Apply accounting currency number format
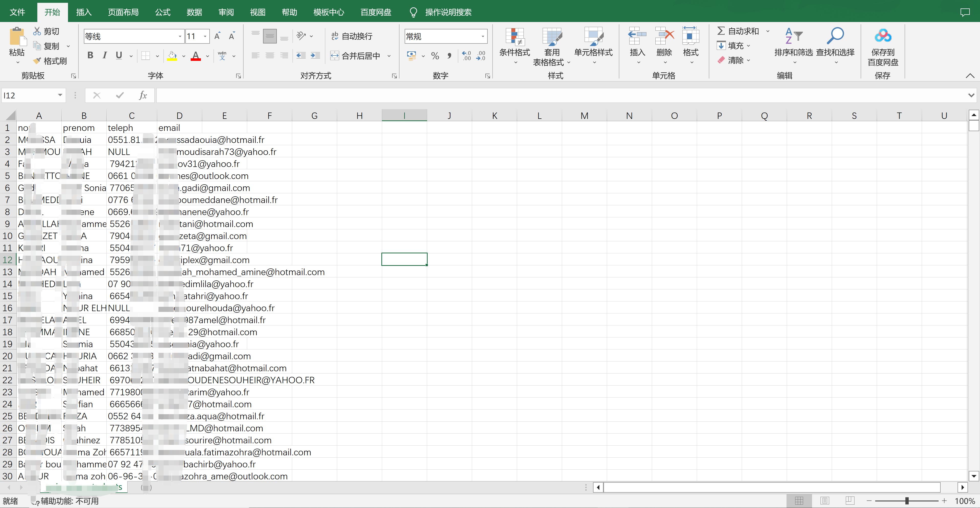 coord(411,56)
